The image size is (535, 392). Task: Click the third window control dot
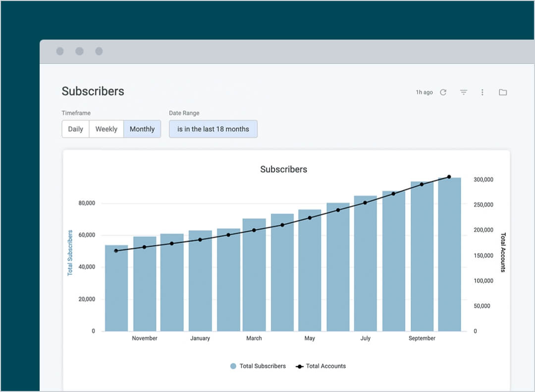click(99, 51)
